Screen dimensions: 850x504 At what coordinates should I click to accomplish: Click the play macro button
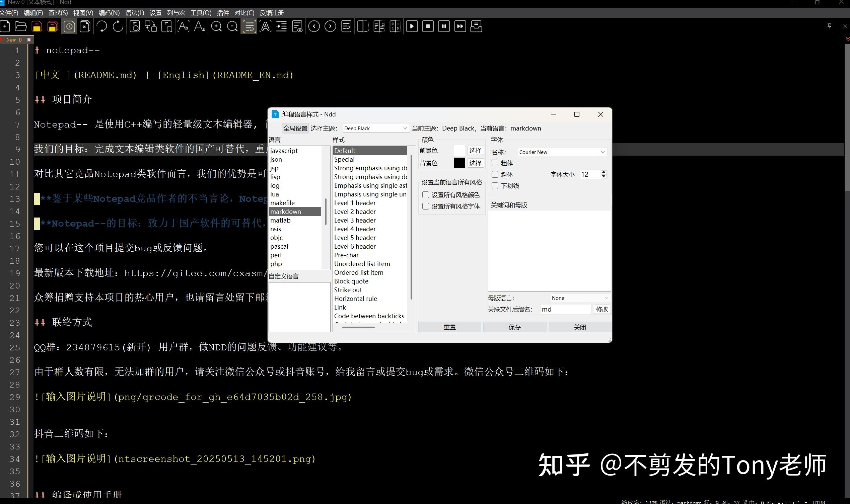pyautogui.click(x=412, y=26)
